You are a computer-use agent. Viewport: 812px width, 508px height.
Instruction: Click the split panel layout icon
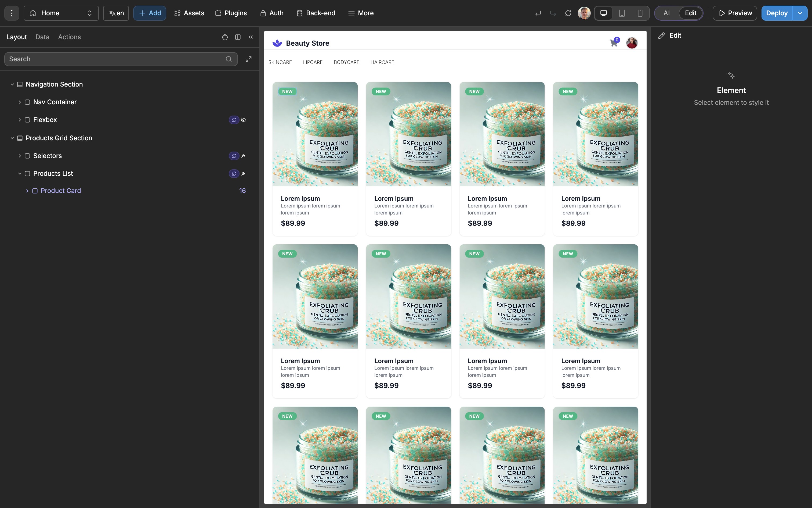coord(238,37)
